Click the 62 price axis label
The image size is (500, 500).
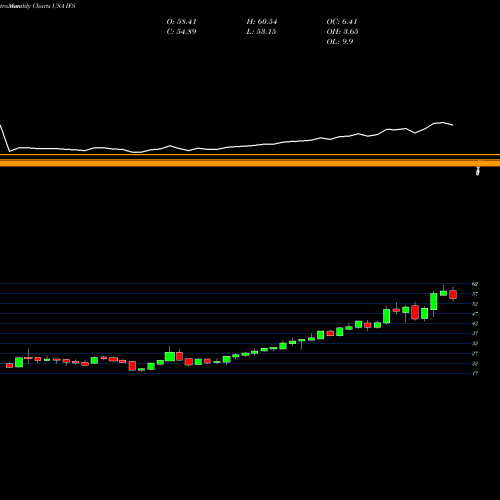(475, 284)
